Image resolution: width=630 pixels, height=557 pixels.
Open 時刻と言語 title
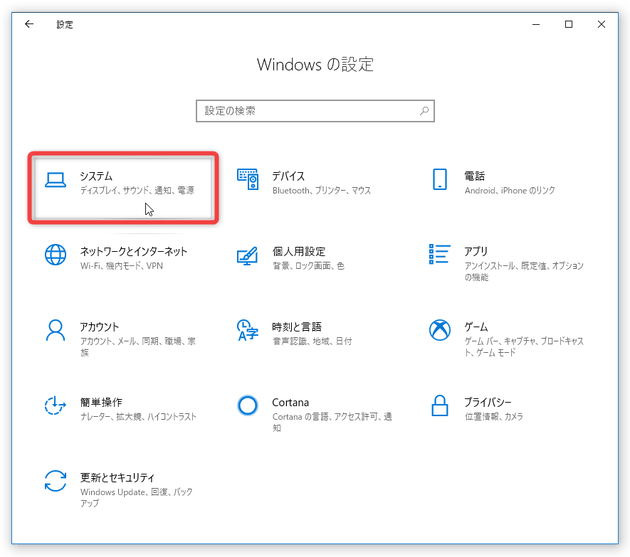pos(297,327)
